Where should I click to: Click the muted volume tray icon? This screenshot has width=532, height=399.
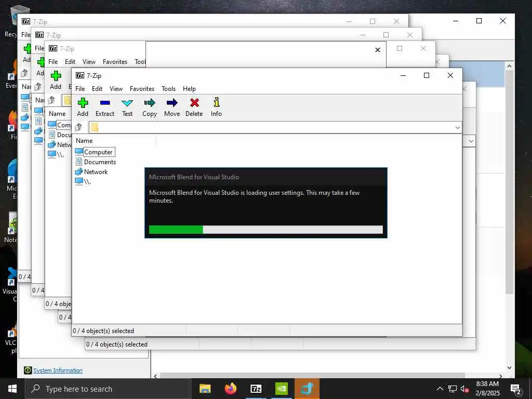coord(465,389)
